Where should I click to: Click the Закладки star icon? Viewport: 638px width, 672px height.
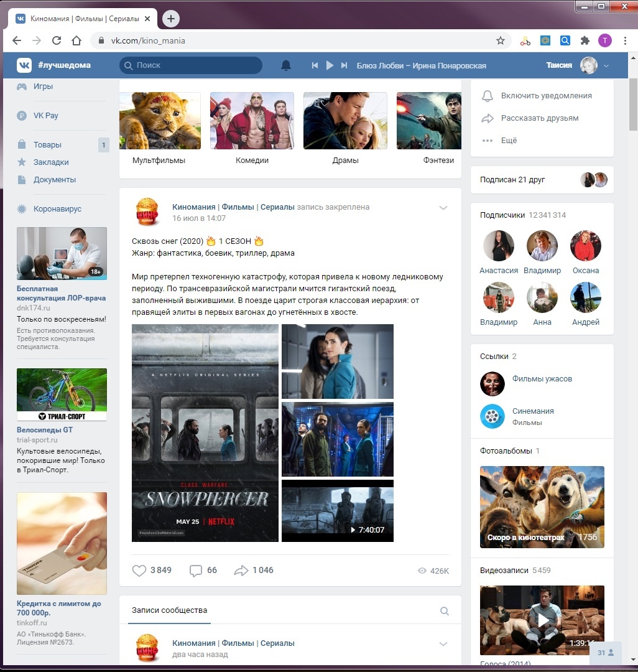[x=22, y=162]
